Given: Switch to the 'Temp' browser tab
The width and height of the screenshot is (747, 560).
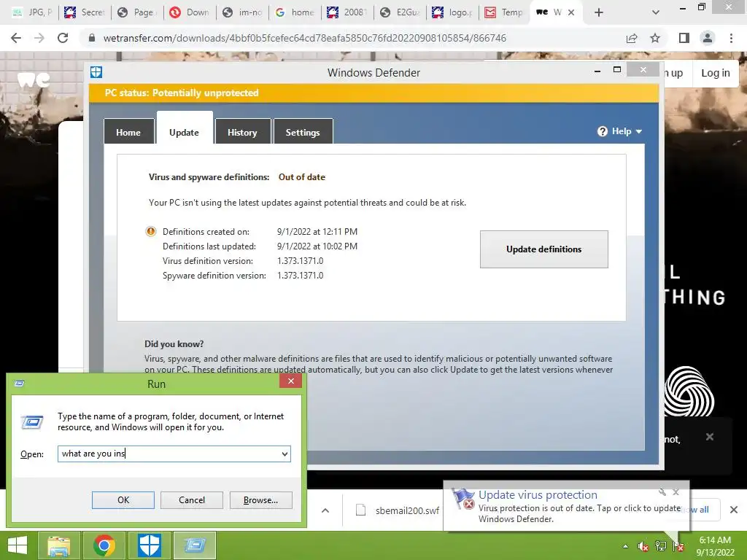Looking at the screenshot, I should (505, 12).
